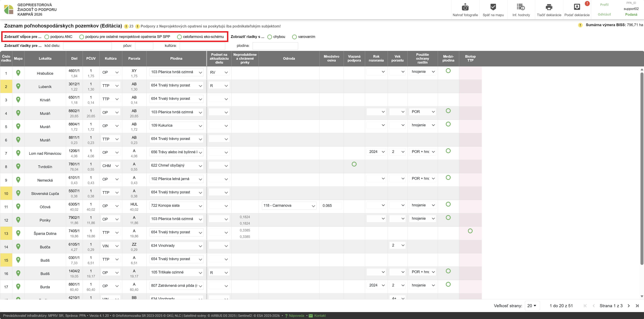
Task: Click map pin for Špania Dolina row
Action: click(18, 233)
